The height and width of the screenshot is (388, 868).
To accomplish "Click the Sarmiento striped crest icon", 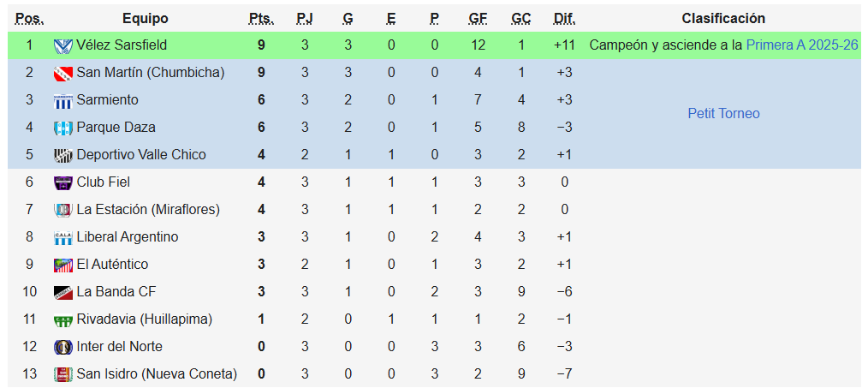I will (63, 101).
